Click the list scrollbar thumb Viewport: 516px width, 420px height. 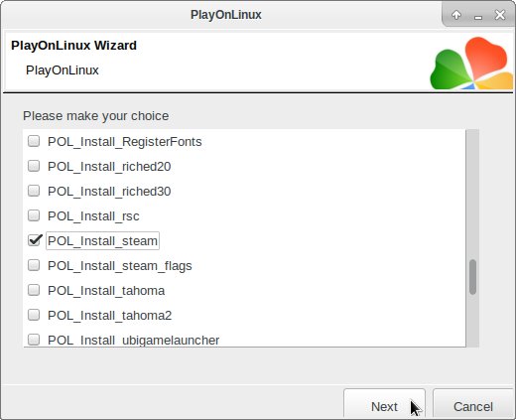coord(472,277)
